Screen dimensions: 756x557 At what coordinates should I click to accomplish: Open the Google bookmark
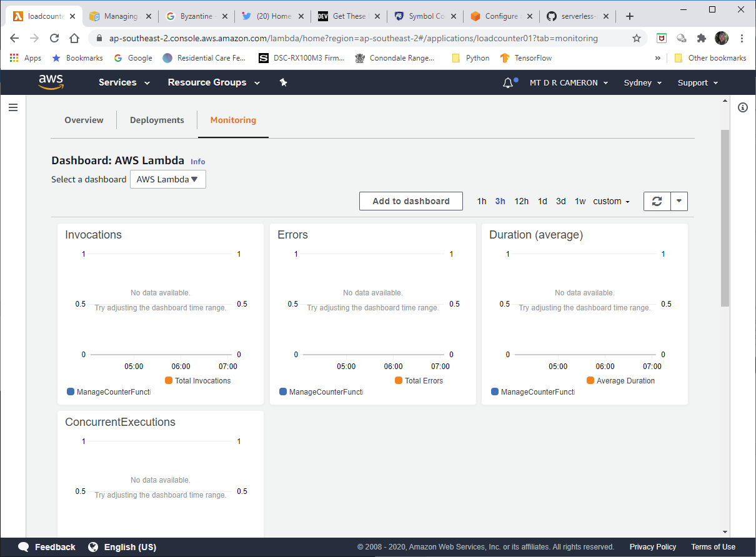pyautogui.click(x=133, y=58)
